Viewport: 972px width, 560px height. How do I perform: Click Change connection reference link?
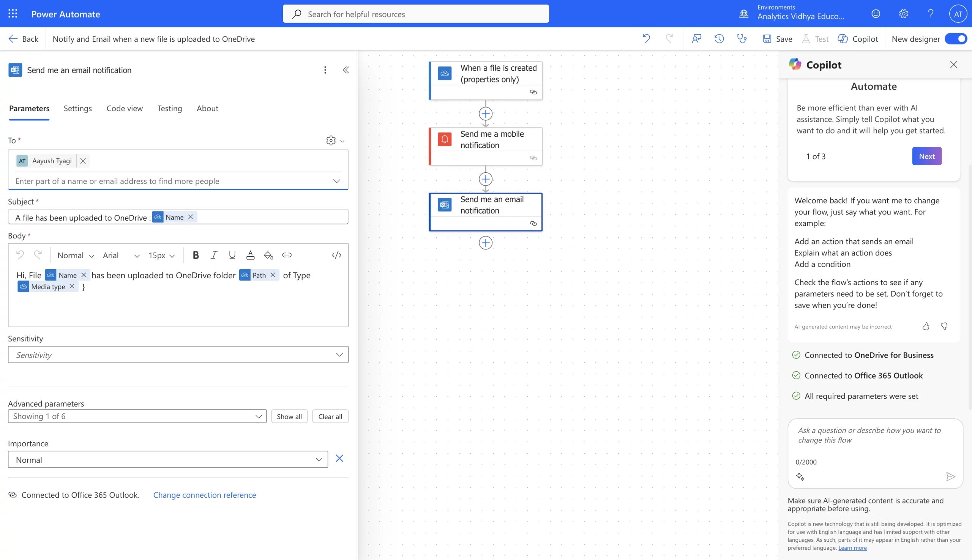pos(204,495)
